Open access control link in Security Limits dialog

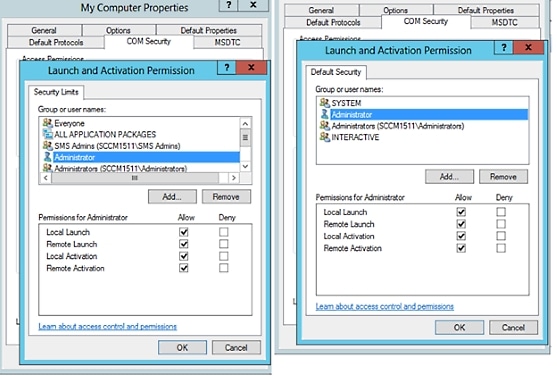108,326
